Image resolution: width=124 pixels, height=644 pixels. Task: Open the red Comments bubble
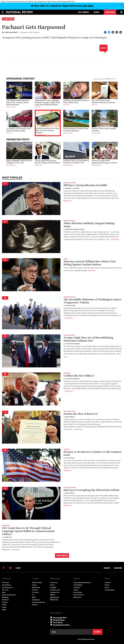pyautogui.click(x=103, y=48)
